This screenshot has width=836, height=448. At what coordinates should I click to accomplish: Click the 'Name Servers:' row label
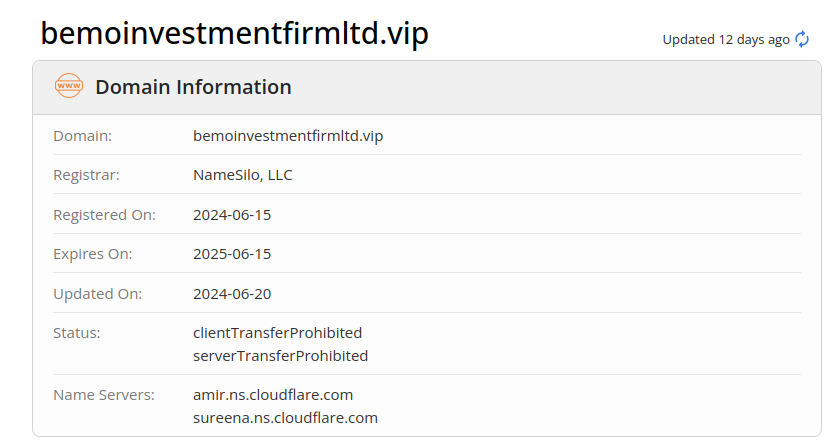point(104,394)
